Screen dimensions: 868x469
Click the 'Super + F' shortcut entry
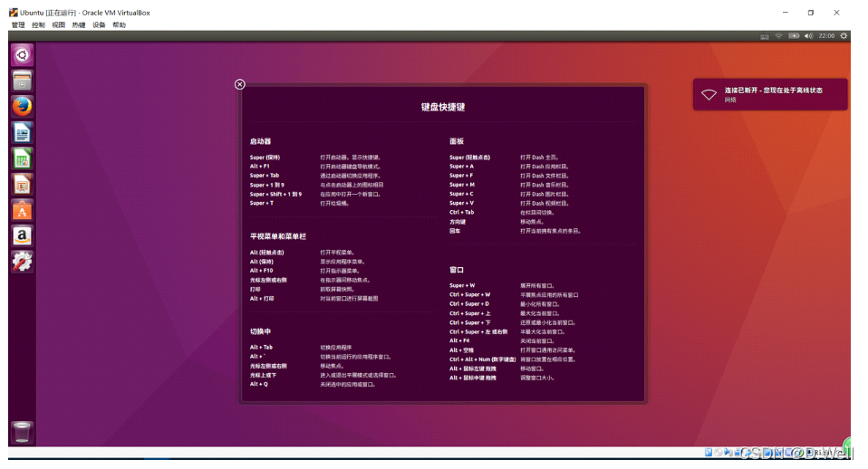click(x=462, y=176)
